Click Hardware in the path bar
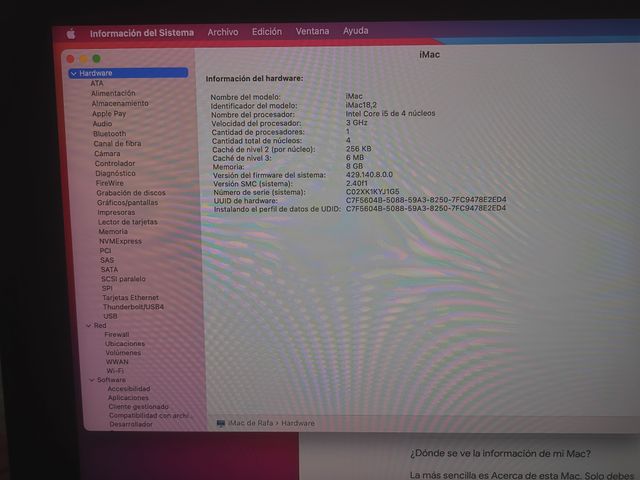Image resolution: width=640 pixels, height=480 pixels. click(x=298, y=423)
